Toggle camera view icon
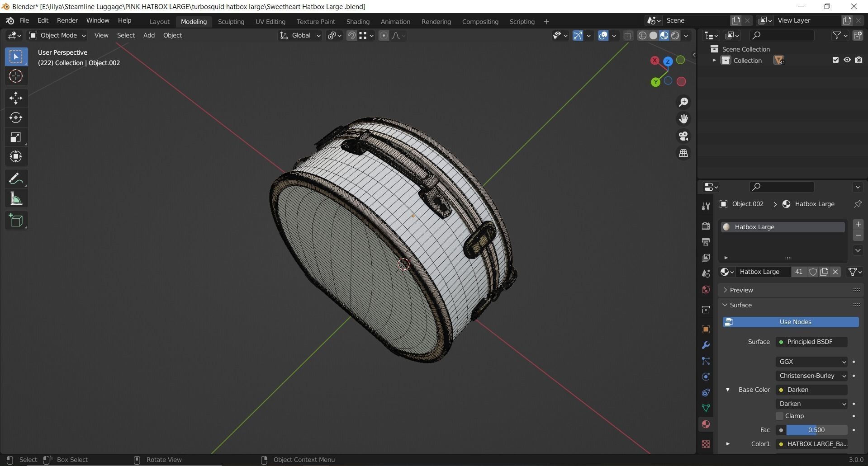This screenshot has width=868, height=466. 683,136
